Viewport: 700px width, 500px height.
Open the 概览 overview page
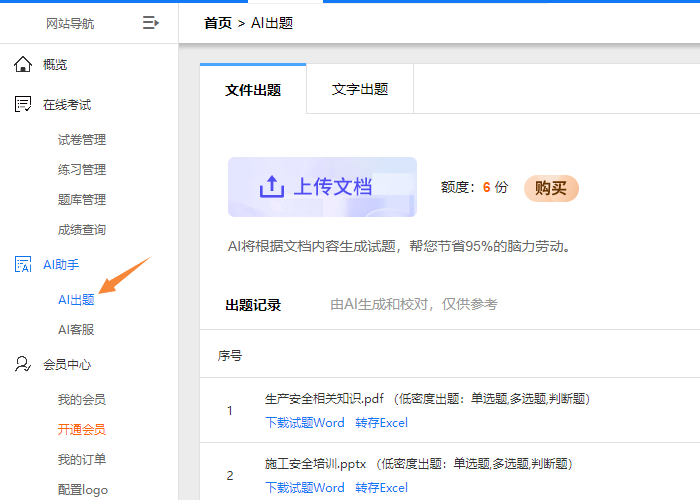coord(55,65)
